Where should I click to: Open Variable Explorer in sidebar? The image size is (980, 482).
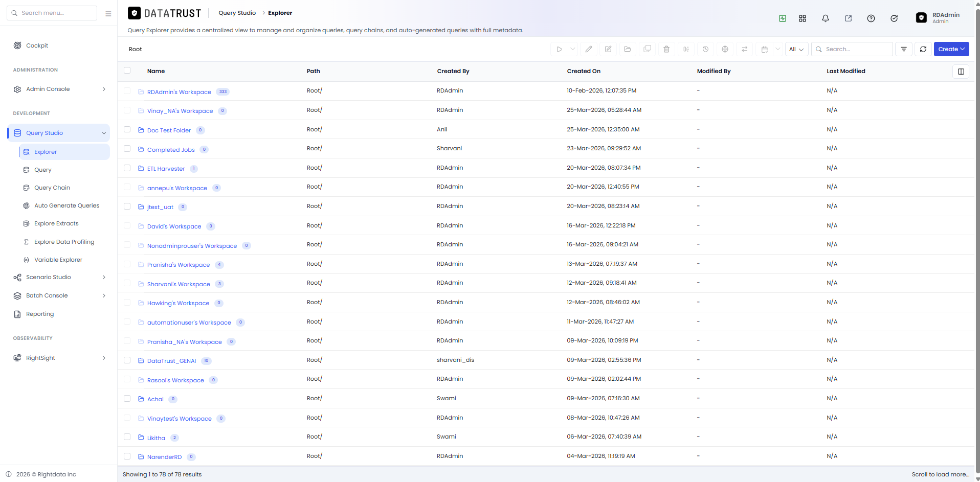pyautogui.click(x=58, y=260)
